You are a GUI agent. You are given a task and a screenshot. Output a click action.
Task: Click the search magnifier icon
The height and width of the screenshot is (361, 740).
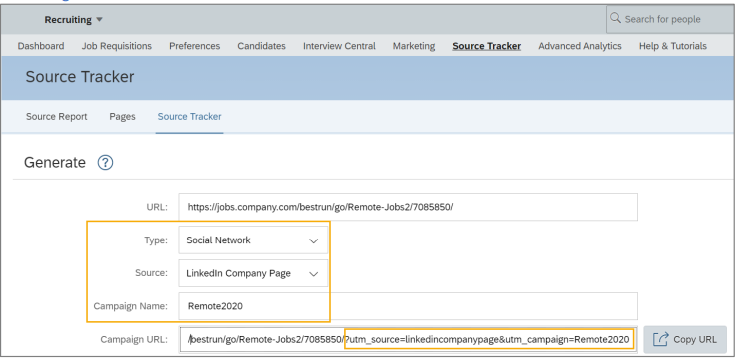(615, 18)
